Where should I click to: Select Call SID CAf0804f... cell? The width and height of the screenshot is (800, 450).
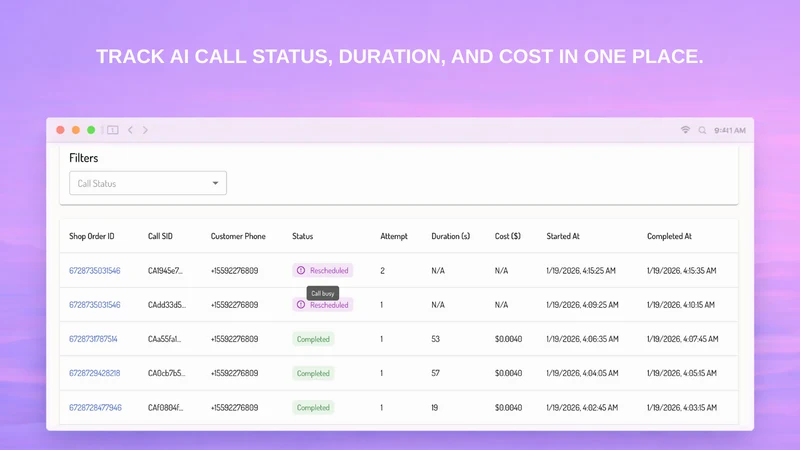(165, 407)
